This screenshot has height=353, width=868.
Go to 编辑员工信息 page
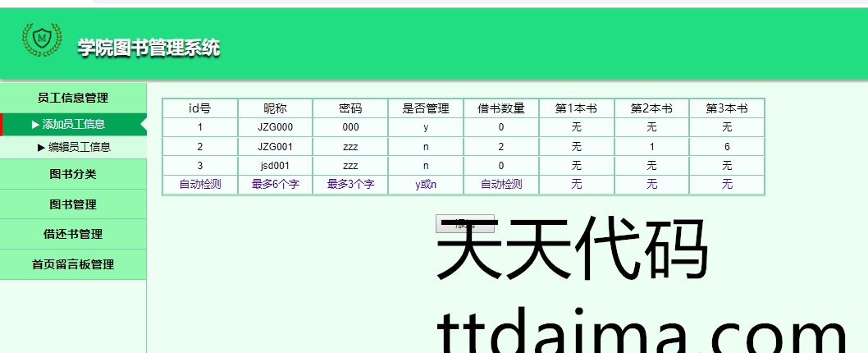tap(79, 148)
